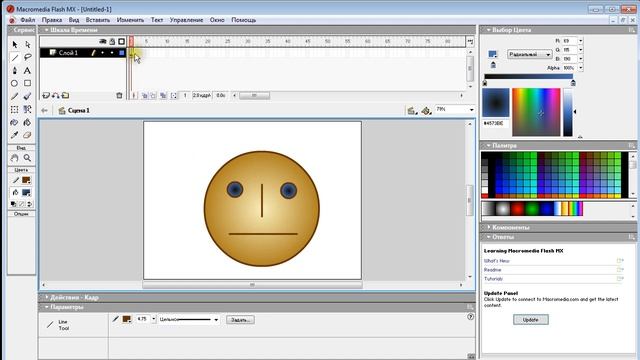The height and width of the screenshot is (360, 640).
Task: Open the stroke height dropdown arrow
Action: tap(154, 319)
